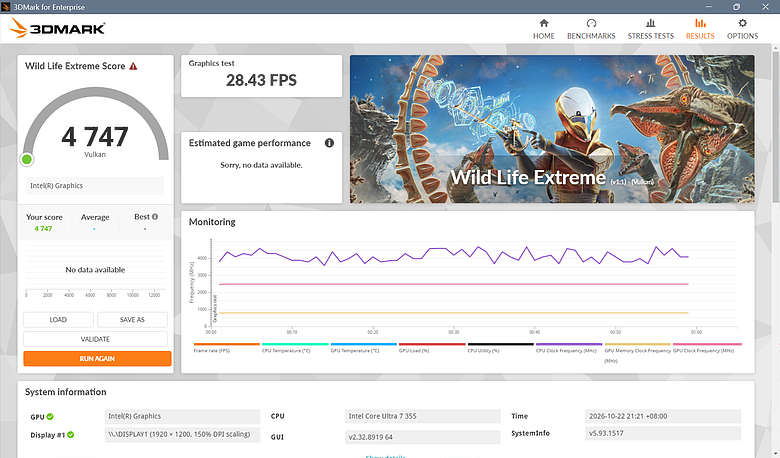This screenshot has height=458, width=780.
Task: Minimize the 3DMark window
Action: coord(708,6)
